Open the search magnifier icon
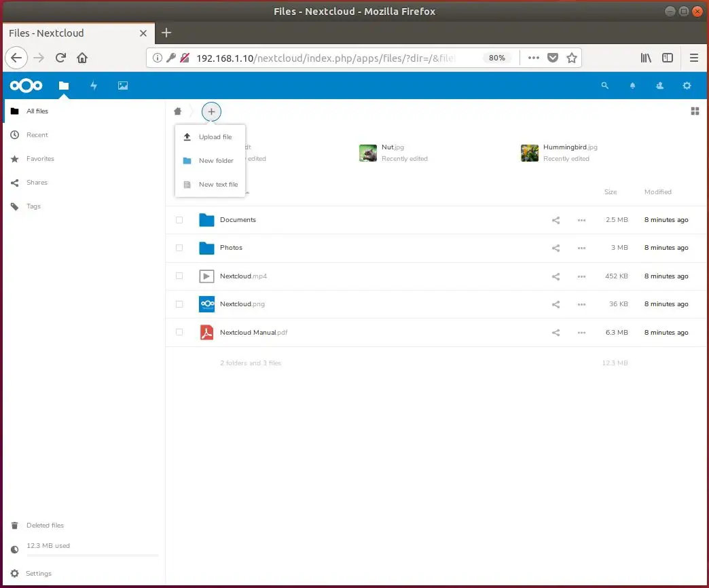Viewport: 709px width, 588px height. [x=604, y=86]
